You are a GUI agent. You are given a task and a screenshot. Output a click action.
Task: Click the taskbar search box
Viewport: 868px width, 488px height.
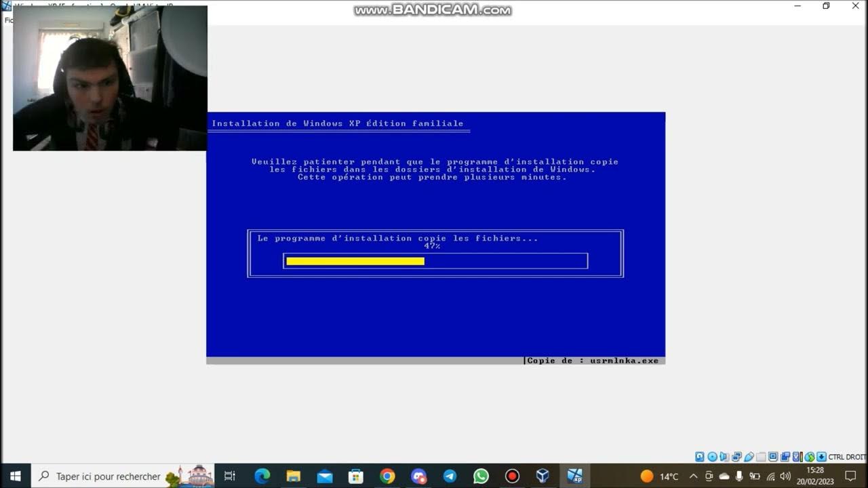123,476
